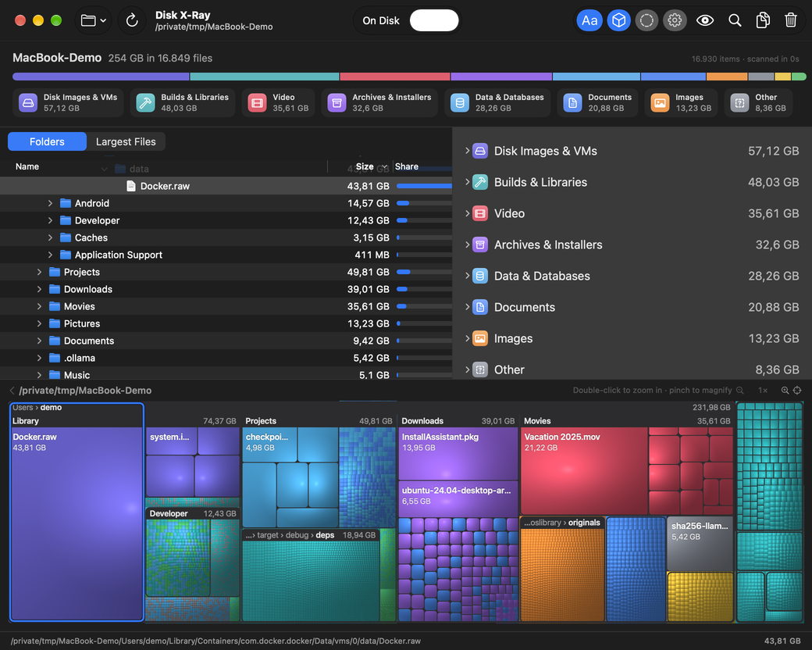The image size is (812, 650).
Task: Open settings with the gear icon
Action: coord(675,21)
